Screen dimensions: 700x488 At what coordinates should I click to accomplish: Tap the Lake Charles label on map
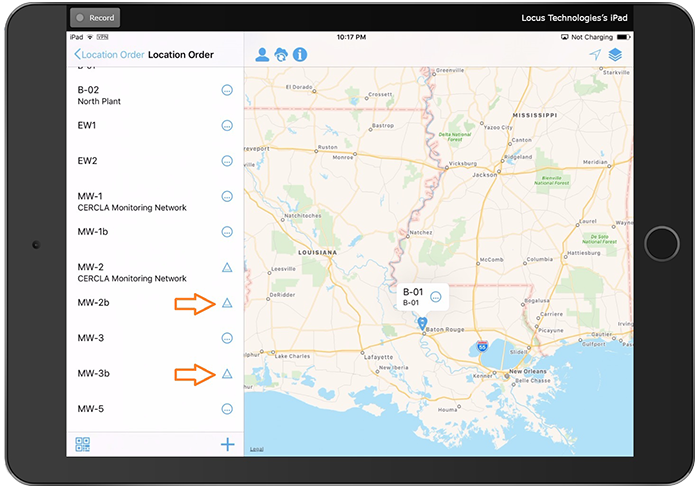pyautogui.click(x=292, y=356)
